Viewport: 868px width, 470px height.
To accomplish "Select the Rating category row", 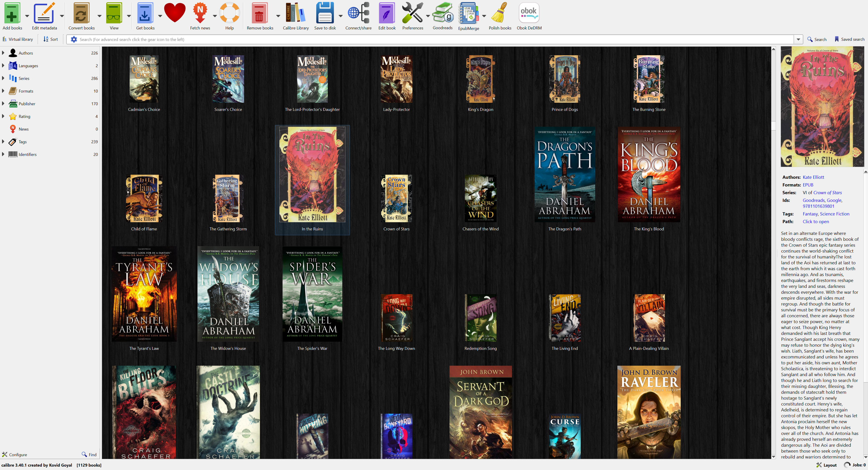I will pyautogui.click(x=50, y=116).
